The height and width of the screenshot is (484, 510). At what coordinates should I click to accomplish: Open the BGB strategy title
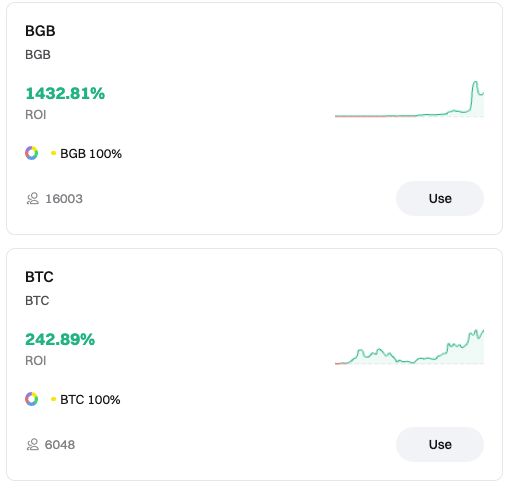click(x=40, y=31)
